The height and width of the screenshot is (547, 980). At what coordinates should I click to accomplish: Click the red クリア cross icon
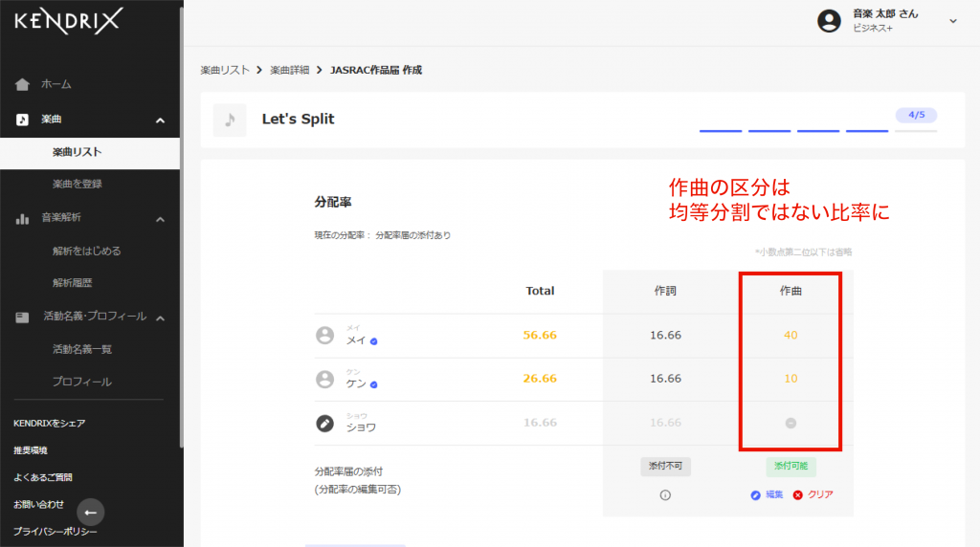pyautogui.click(x=797, y=495)
